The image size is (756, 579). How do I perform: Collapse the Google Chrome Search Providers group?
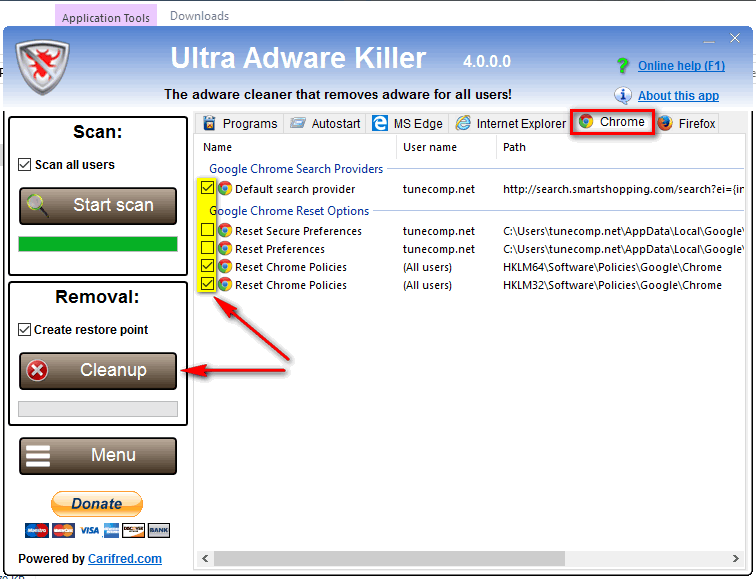(x=296, y=169)
